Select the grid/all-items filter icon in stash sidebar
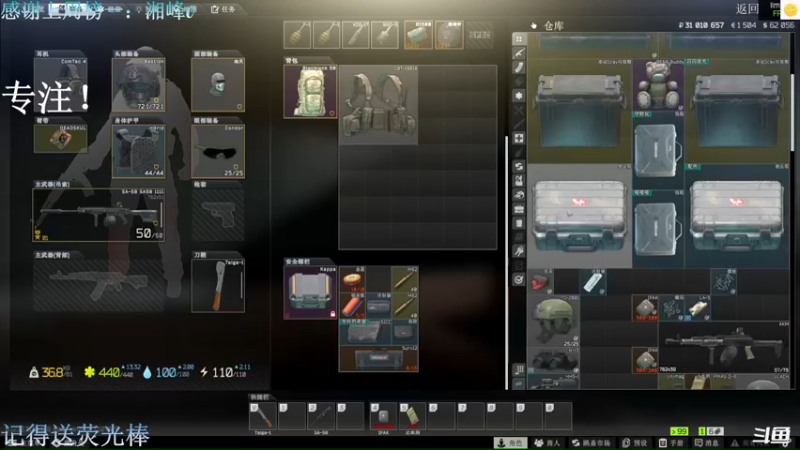The width and height of the screenshot is (800, 450). click(519, 39)
